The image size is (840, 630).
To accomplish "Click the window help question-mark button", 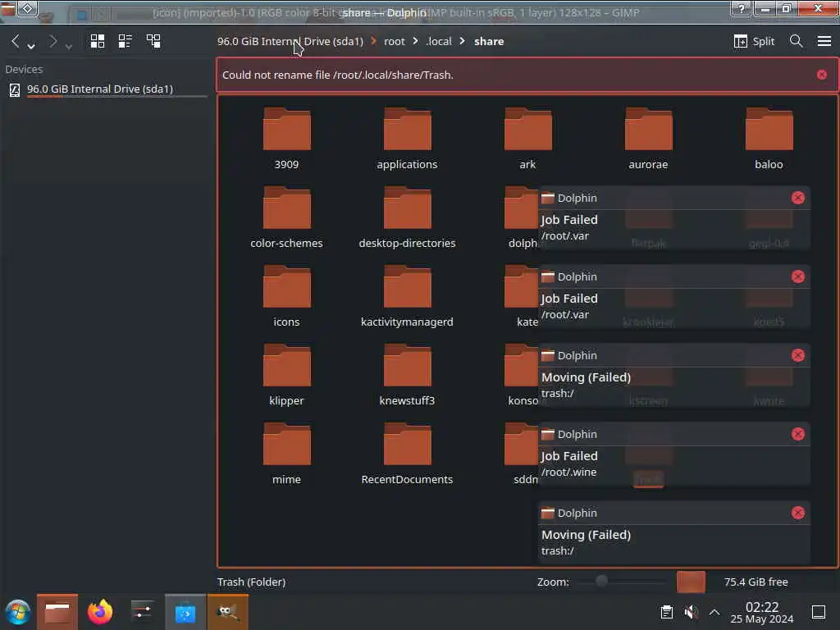I will coord(742,8).
